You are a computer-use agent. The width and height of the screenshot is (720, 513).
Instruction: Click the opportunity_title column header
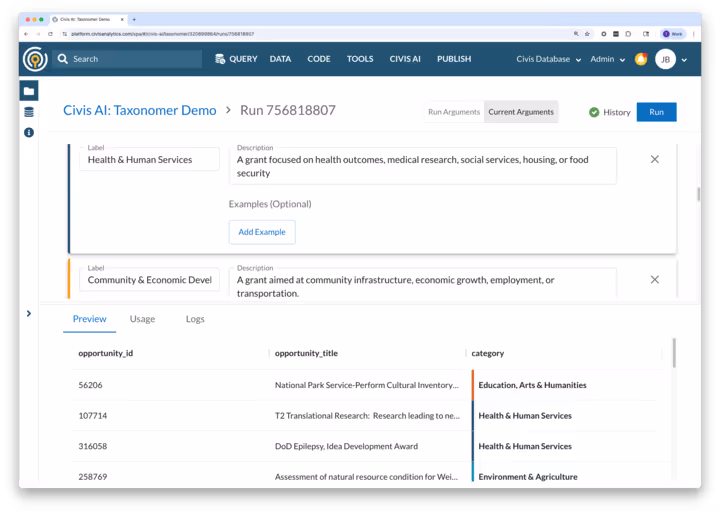(306, 353)
